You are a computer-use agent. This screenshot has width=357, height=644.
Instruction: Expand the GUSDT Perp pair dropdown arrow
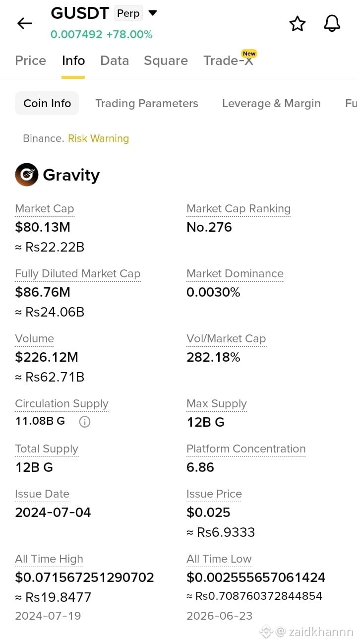(x=153, y=13)
